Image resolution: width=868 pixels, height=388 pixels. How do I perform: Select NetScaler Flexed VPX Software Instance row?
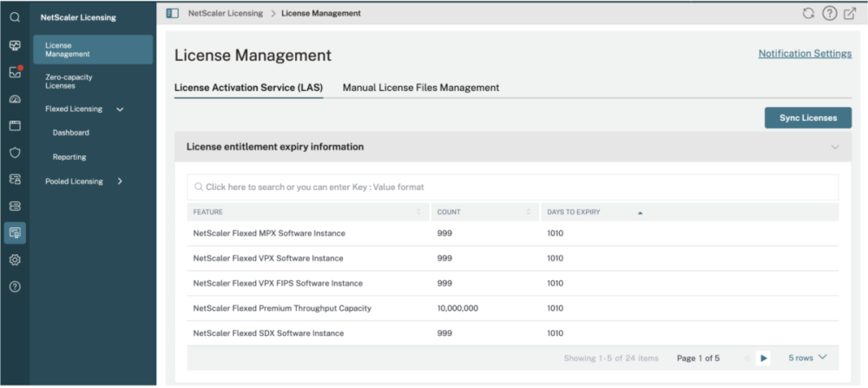(513, 259)
